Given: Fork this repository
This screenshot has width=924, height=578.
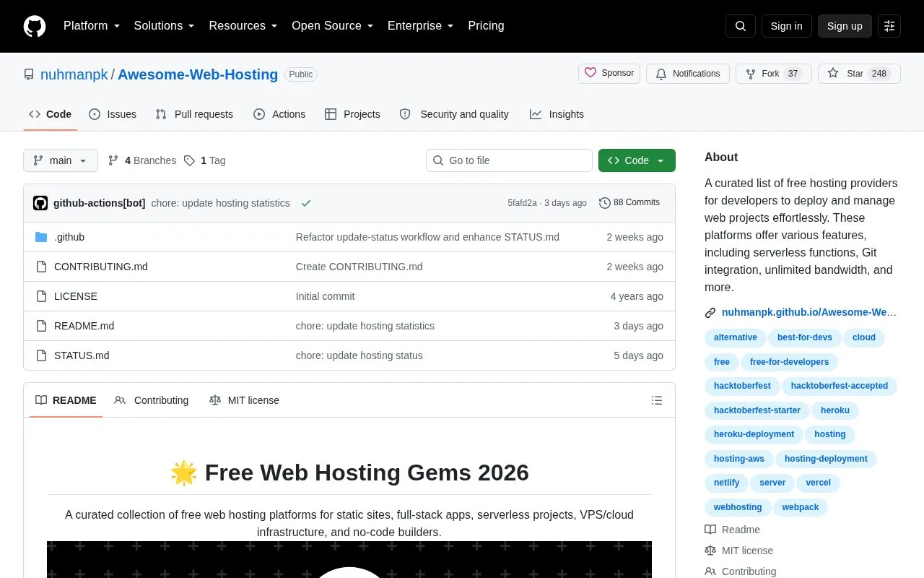Looking at the screenshot, I should click(774, 74).
